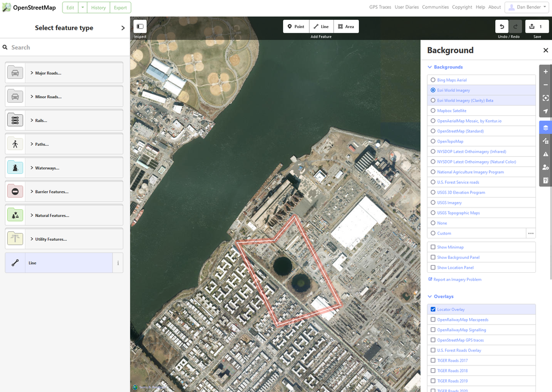Open the Preferences icon in the sidebar
This screenshot has width=552, height=392.
(545, 167)
